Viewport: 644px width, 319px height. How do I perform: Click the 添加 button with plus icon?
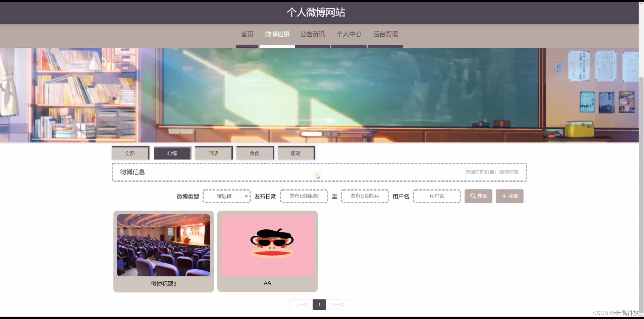tap(509, 196)
